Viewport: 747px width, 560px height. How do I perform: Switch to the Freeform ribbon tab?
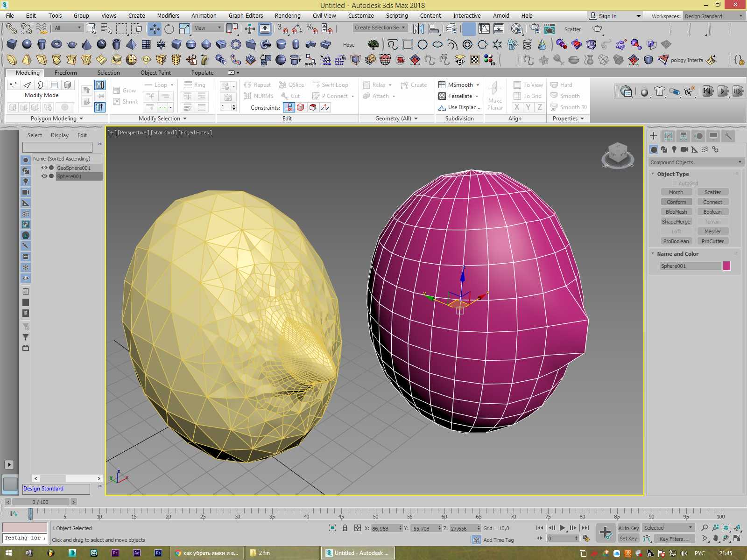pos(65,73)
